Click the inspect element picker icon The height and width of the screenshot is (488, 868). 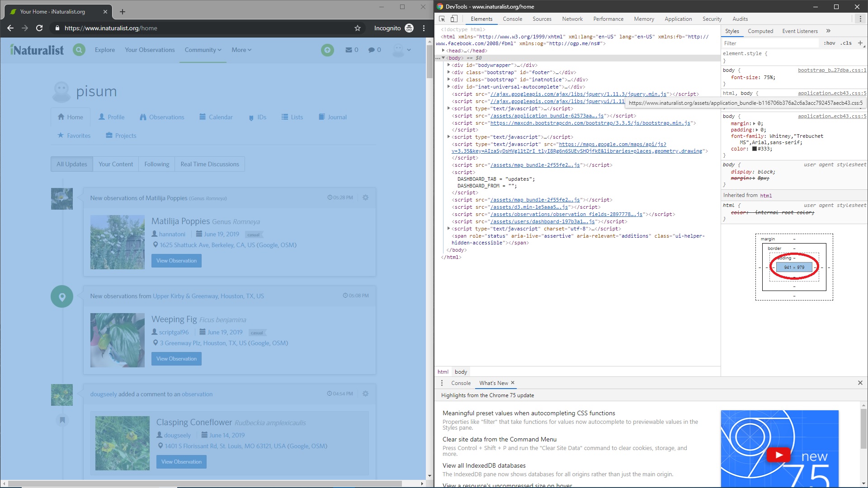pos(442,19)
